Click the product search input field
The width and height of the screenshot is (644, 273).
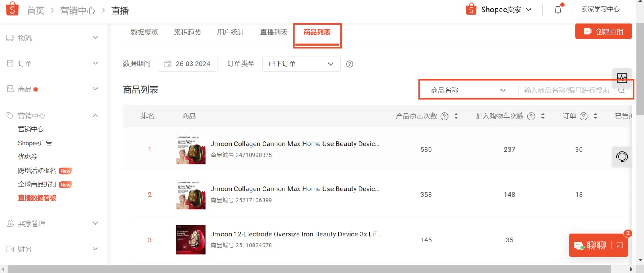coord(567,90)
